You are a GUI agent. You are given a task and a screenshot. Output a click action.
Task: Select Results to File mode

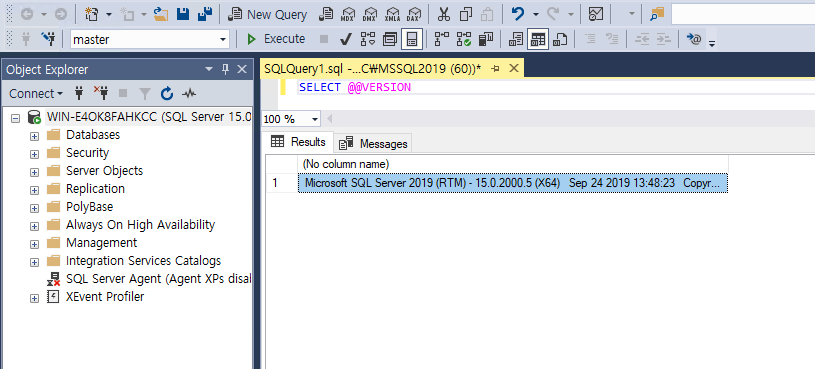click(x=560, y=39)
